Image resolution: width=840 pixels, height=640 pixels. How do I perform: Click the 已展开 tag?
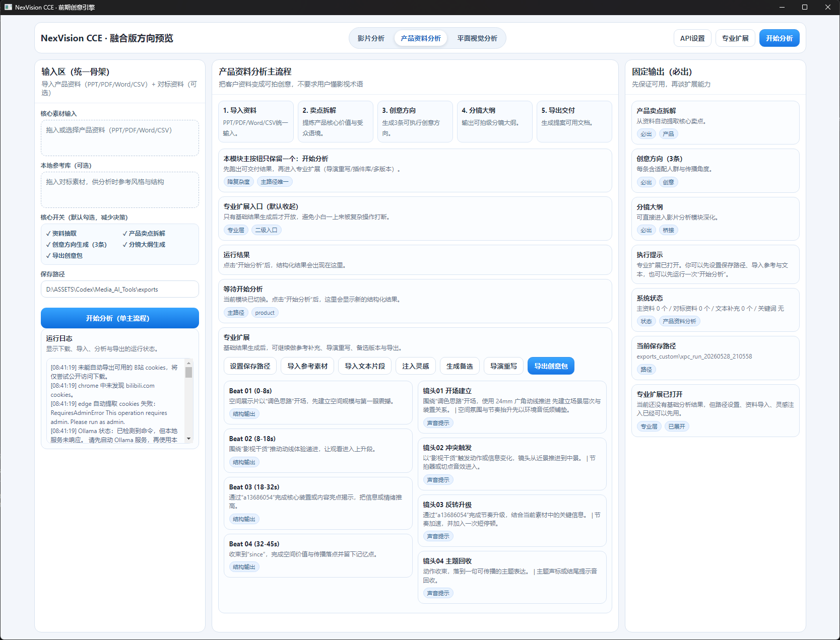click(677, 426)
